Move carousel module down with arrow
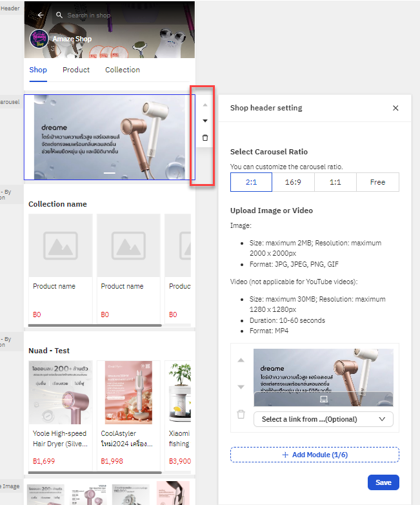420x505 pixels. 205,121
